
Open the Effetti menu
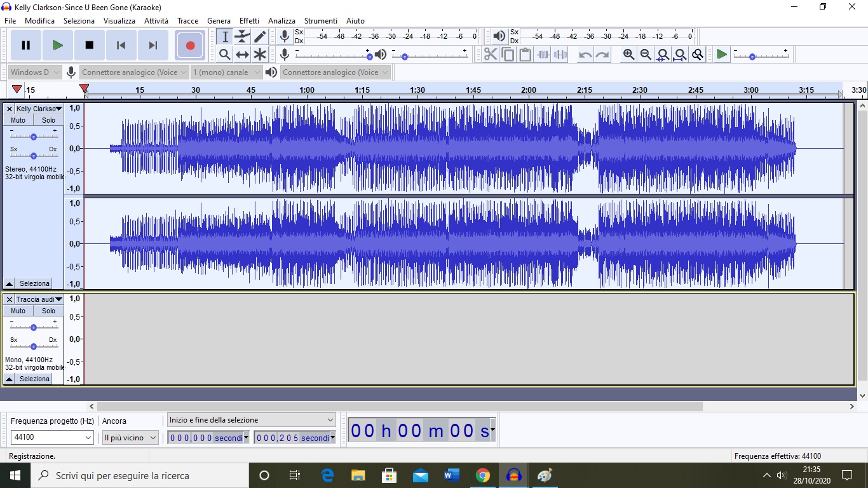[250, 21]
